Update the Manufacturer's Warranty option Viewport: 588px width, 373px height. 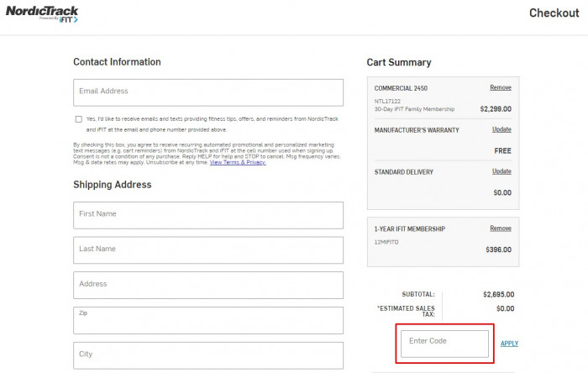(x=501, y=129)
